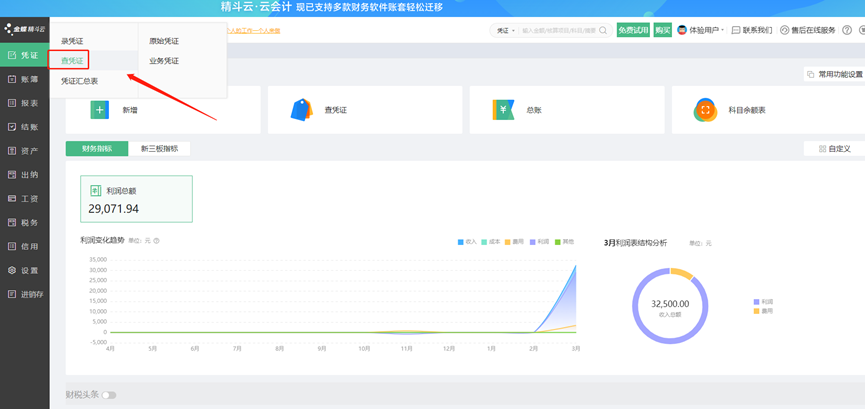Open the 资产 sidebar module
865x409 pixels.
(24, 151)
